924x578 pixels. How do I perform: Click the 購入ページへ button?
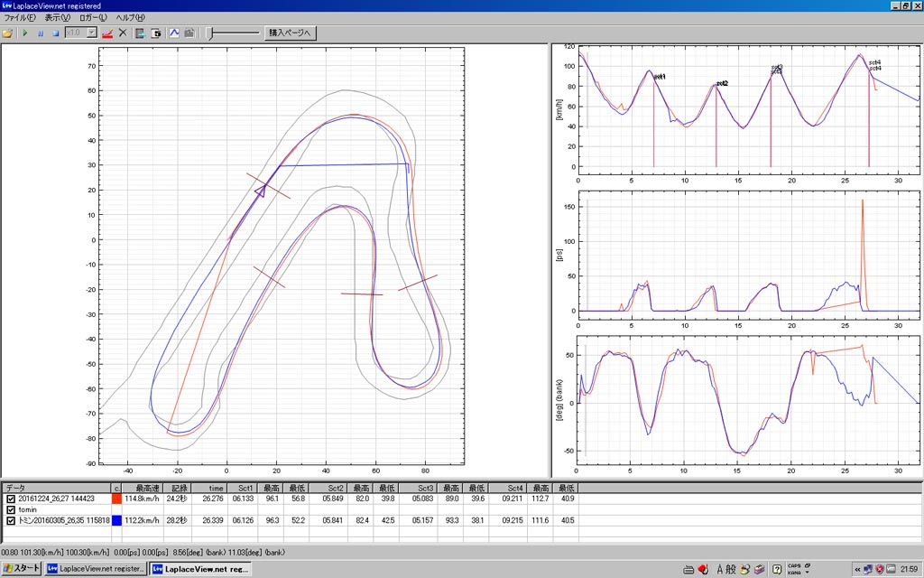[x=289, y=33]
